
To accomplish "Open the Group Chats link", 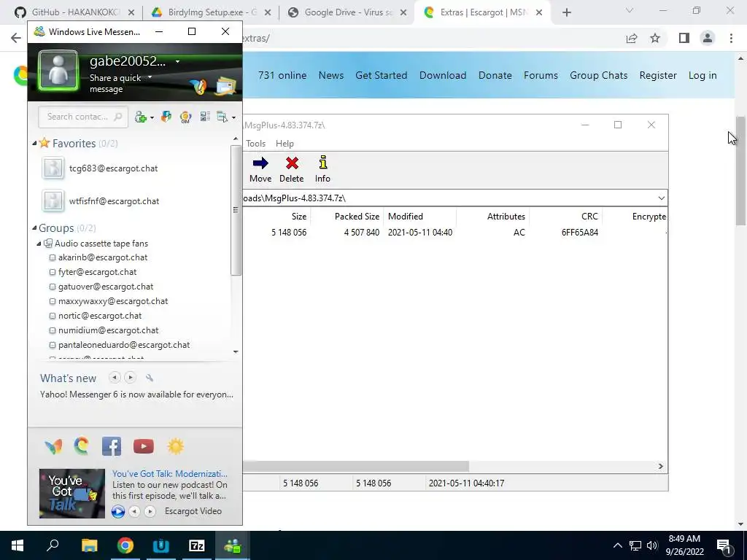I will point(598,75).
